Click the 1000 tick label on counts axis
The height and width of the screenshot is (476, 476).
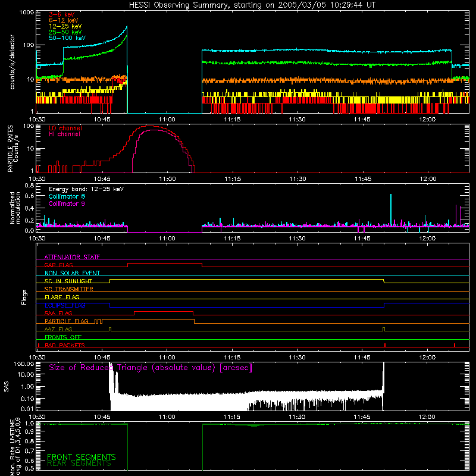tap(27, 12)
